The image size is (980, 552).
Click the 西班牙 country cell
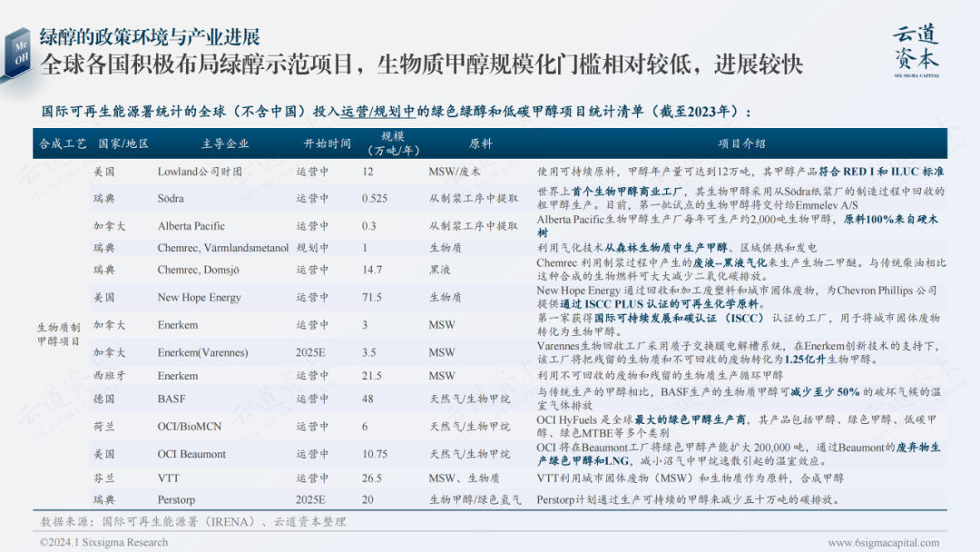point(110,375)
